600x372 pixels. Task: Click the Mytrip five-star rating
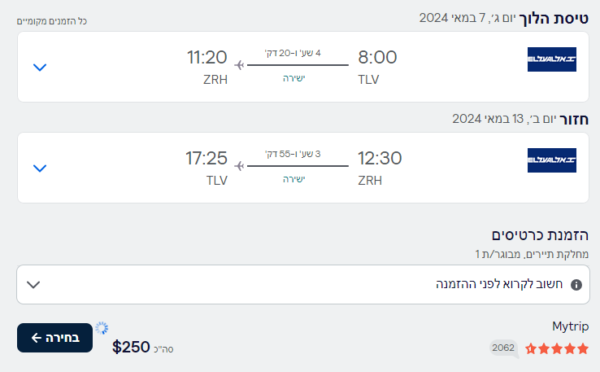click(x=557, y=349)
